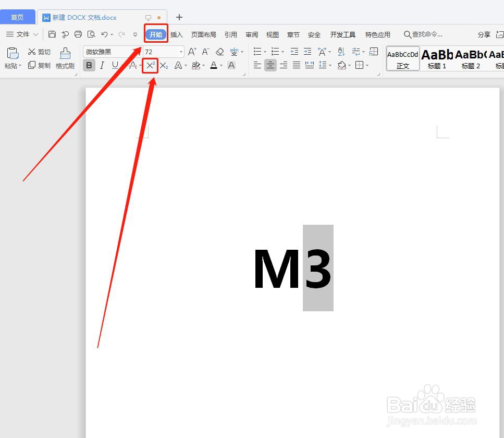Apply the 标题 2 heading style
The height and width of the screenshot is (438, 504).
pyautogui.click(x=471, y=58)
